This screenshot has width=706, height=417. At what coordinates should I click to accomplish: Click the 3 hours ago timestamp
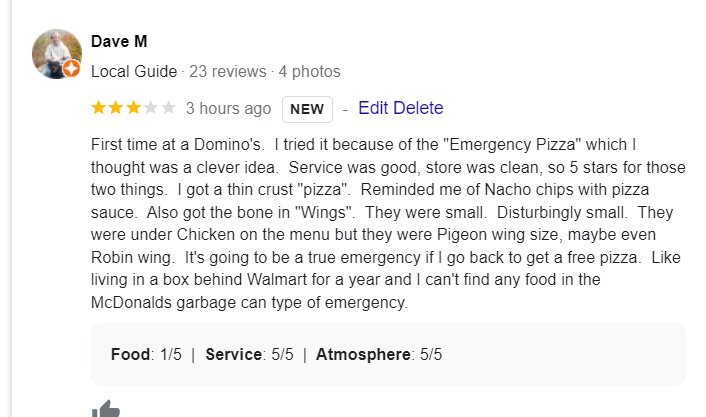pyautogui.click(x=228, y=109)
